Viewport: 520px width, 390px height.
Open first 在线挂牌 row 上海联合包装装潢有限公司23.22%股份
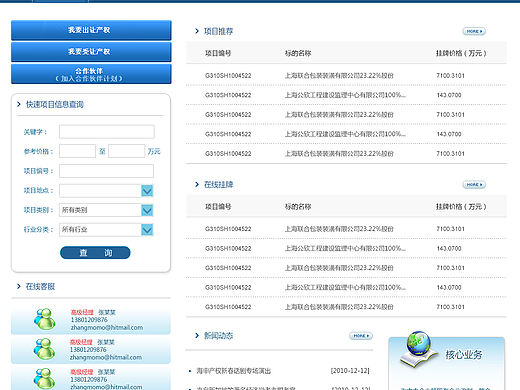(339, 229)
